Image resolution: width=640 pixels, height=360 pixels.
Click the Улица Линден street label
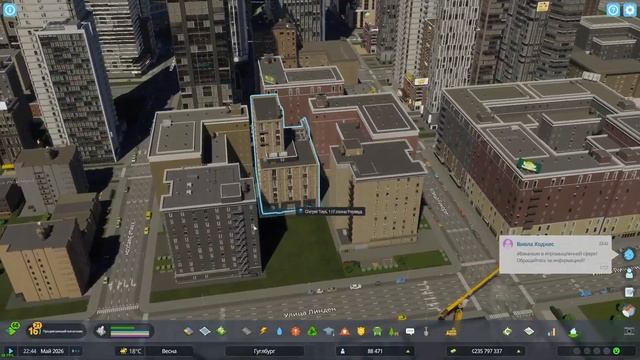point(310,312)
